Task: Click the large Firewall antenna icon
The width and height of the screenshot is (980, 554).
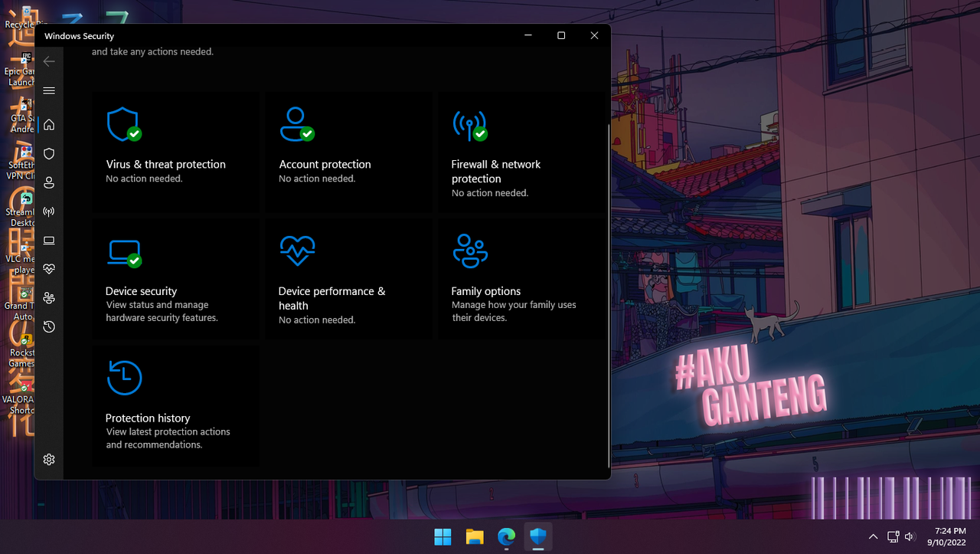Action: [x=469, y=126]
